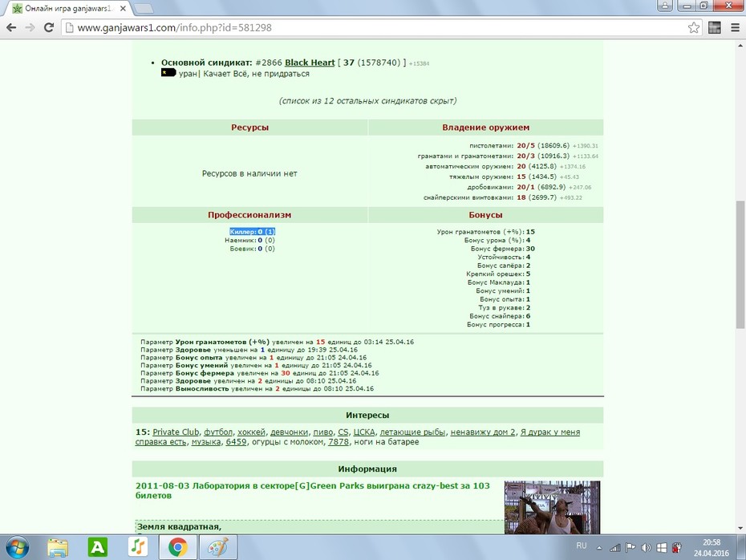Open the ненавижу дом 2 interest link
Screen dimensions: 746x560
click(483, 432)
